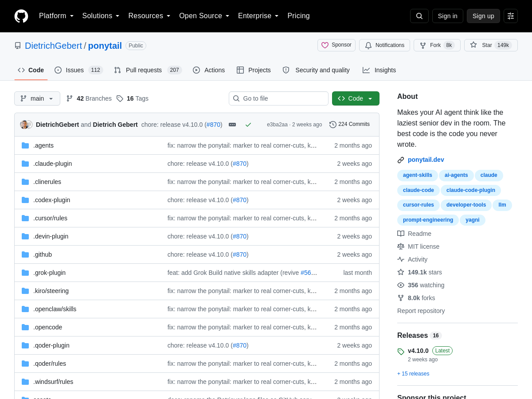Open the Solutions navigation dropdown
The image size is (532, 399).
tap(101, 16)
